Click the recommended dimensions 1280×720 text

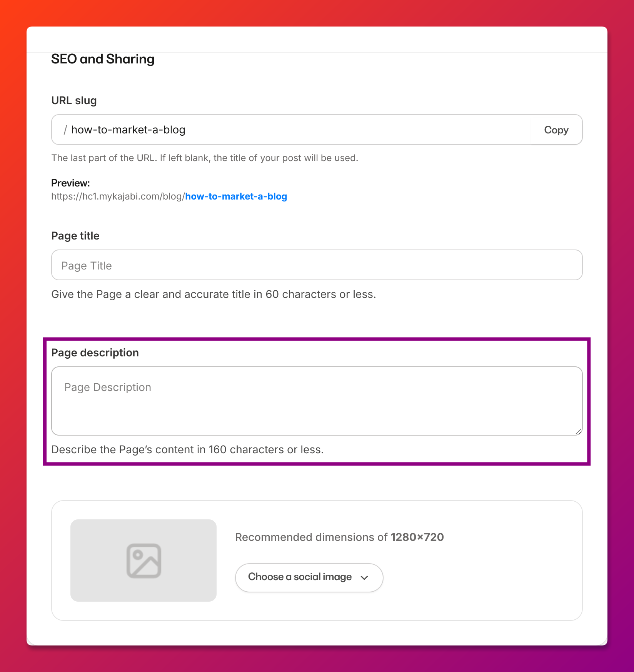pyautogui.click(x=339, y=537)
